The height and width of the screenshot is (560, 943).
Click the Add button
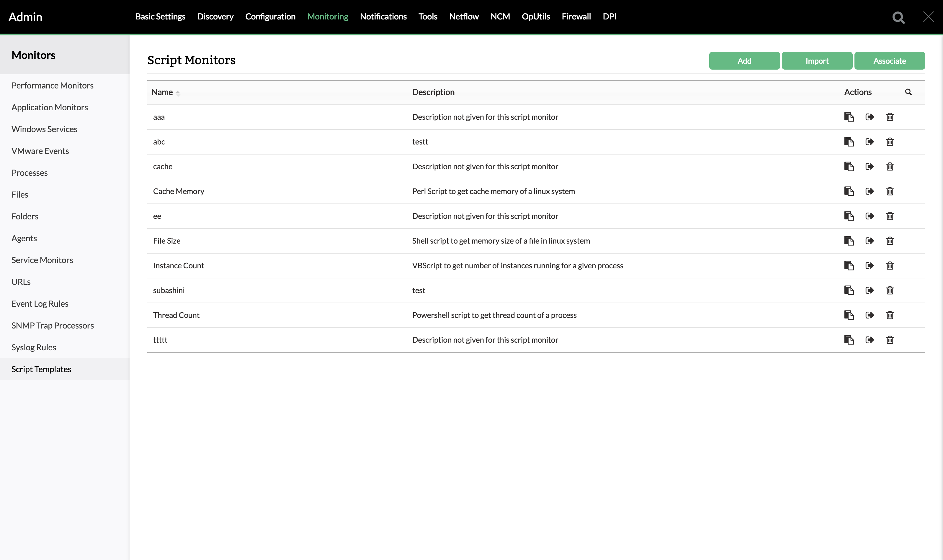743,60
